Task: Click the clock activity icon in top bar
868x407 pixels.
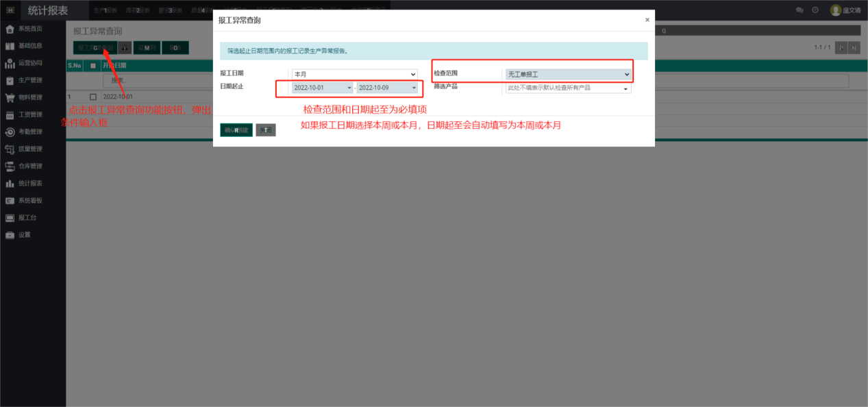Action: tap(815, 10)
